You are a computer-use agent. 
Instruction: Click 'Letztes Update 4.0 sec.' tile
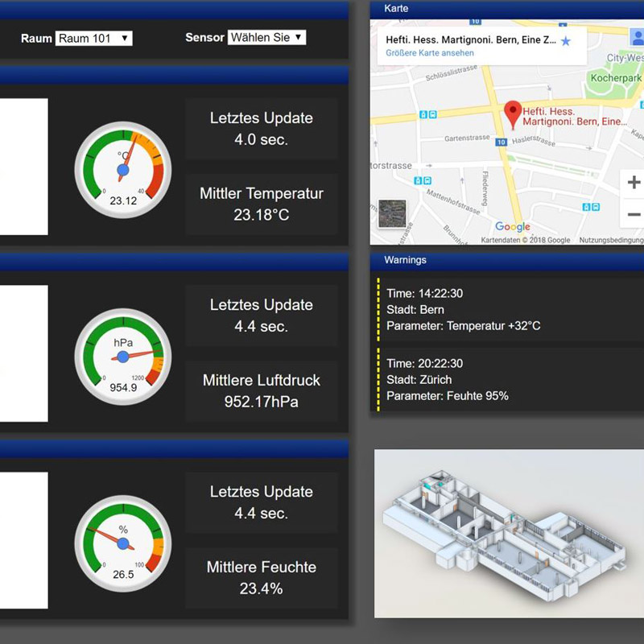tap(261, 129)
